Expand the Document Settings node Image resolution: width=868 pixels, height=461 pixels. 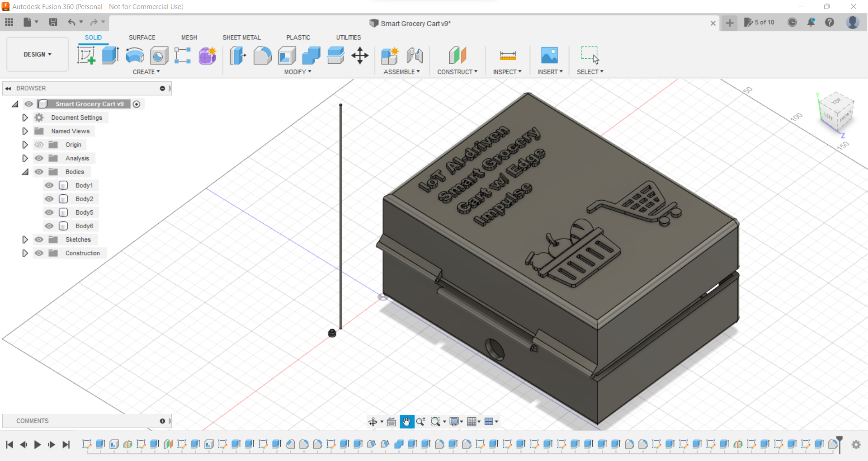coord(25,118)
